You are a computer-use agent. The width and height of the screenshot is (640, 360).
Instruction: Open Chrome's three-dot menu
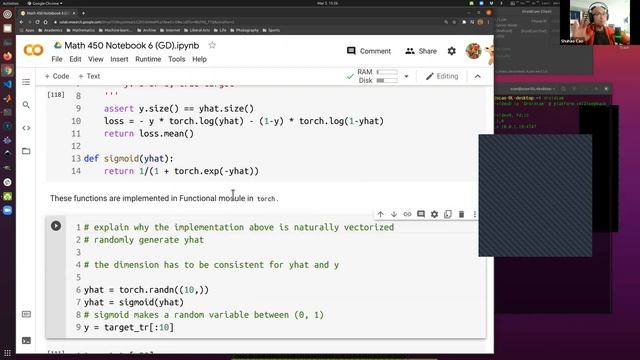pos(488,22)
